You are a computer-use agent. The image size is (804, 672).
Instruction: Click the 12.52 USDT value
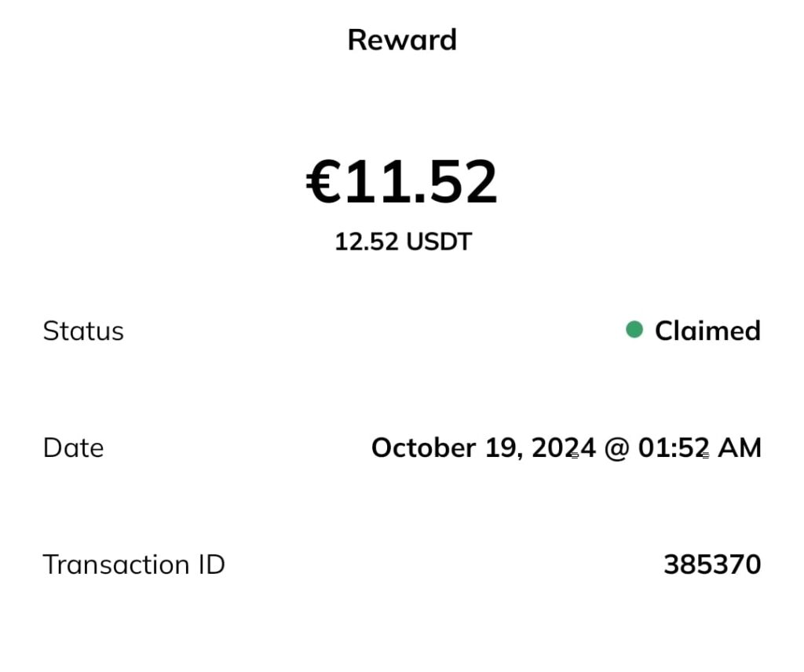[x=403, y=241]
